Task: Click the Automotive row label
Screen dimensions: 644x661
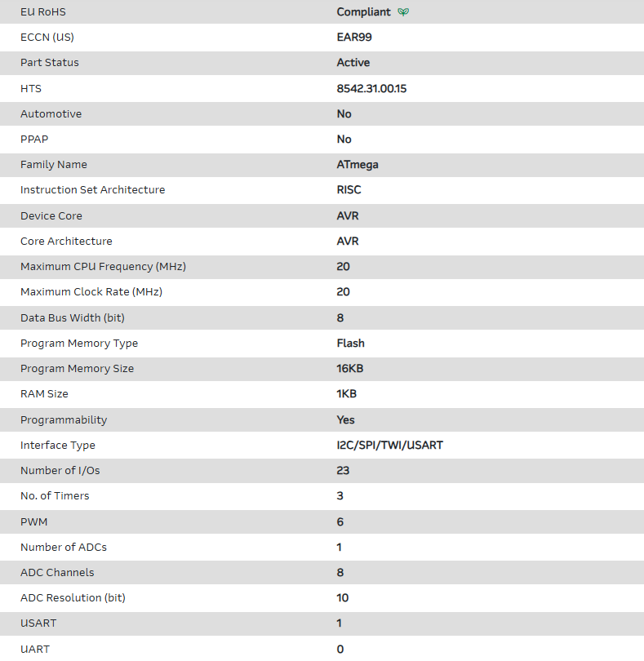Action: point(51,114)
